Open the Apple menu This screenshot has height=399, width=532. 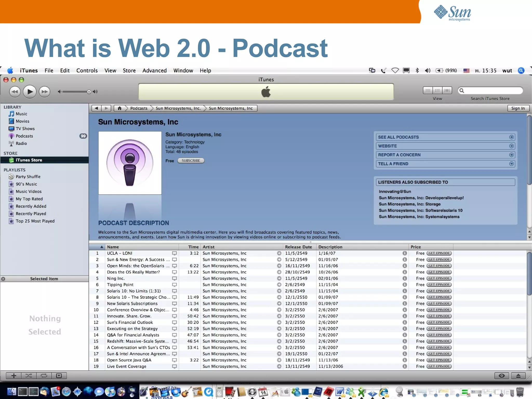click(x=10, y=70)
